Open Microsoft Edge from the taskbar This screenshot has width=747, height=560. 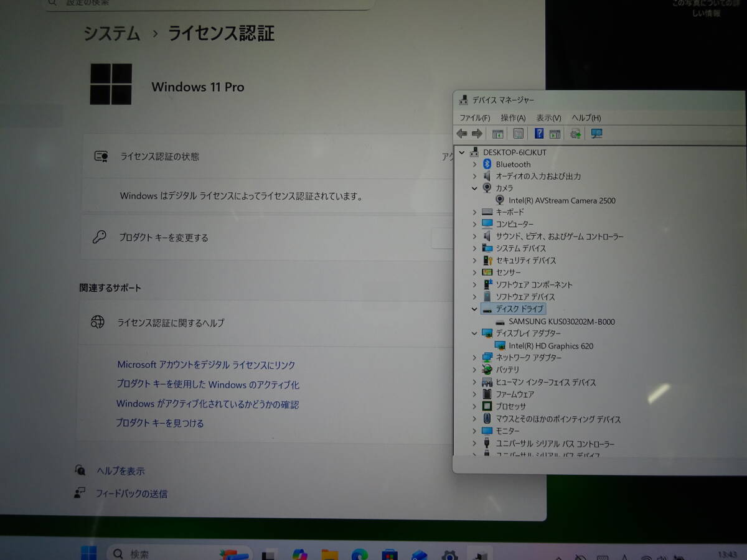pos(359,554)
